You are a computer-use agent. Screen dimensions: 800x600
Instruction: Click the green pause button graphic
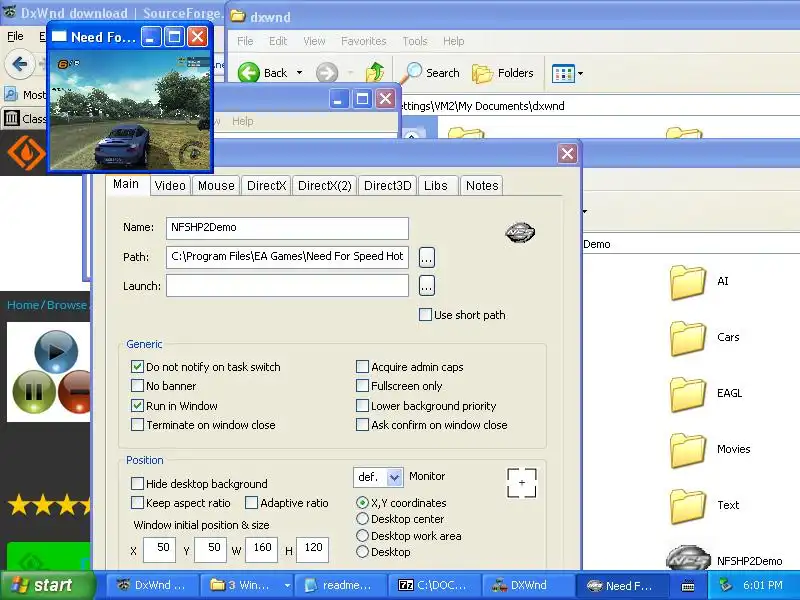tap(34, 392)
